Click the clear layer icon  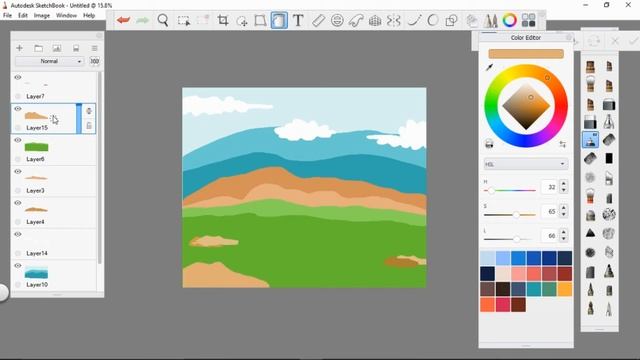(76, 48)
